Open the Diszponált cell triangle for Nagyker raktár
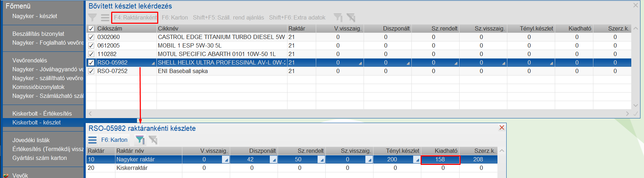The height and width of the screenshot is (178, 644). click(x=273, y=160)
